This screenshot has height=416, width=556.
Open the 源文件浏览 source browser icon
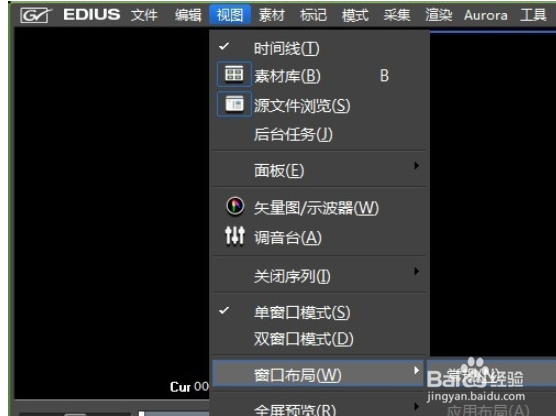(234, 104)
